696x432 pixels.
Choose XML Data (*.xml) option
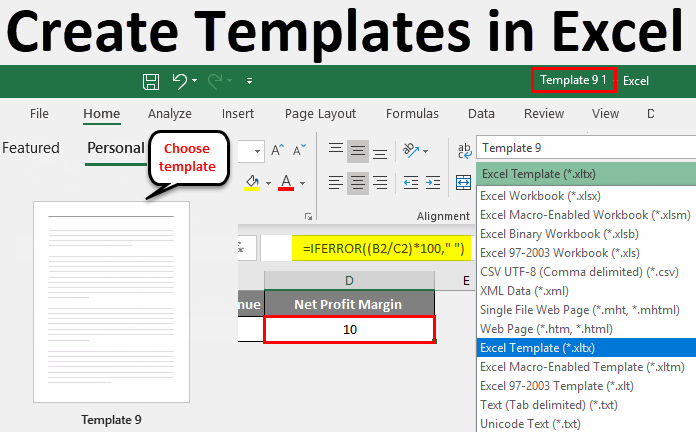(587, 291)
